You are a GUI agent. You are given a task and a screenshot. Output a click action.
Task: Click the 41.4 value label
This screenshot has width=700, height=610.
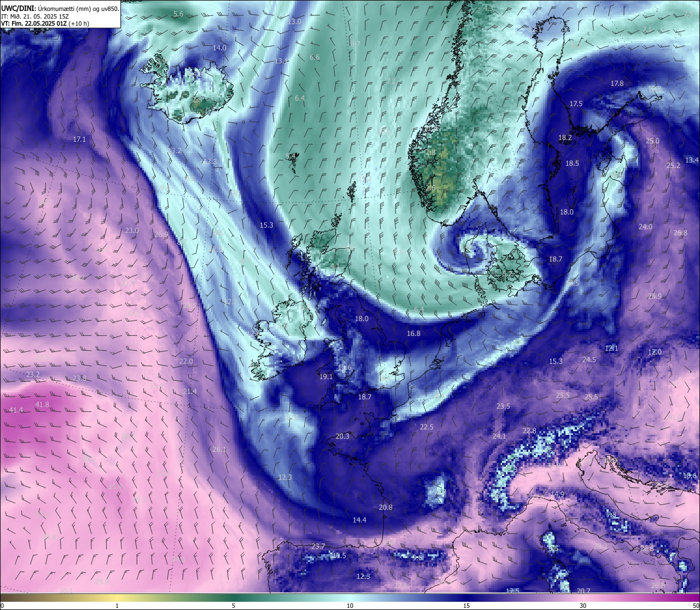(x=16, y=410)
